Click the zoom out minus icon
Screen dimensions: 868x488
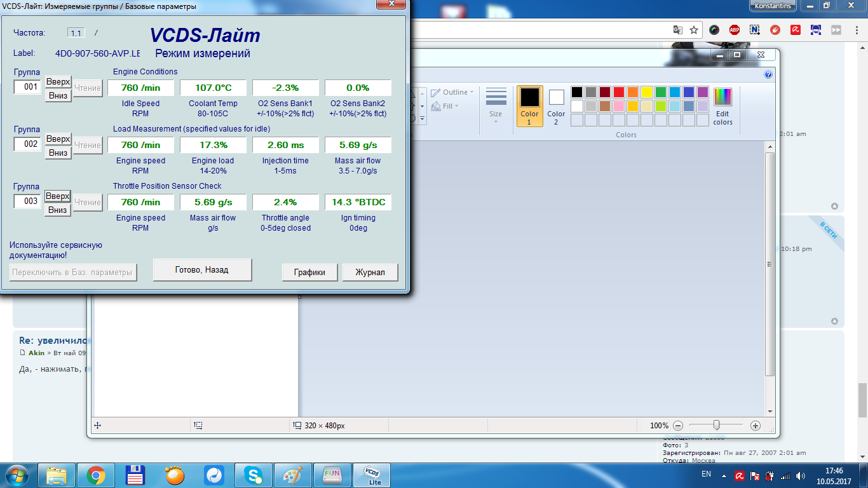tap(678, 426)
